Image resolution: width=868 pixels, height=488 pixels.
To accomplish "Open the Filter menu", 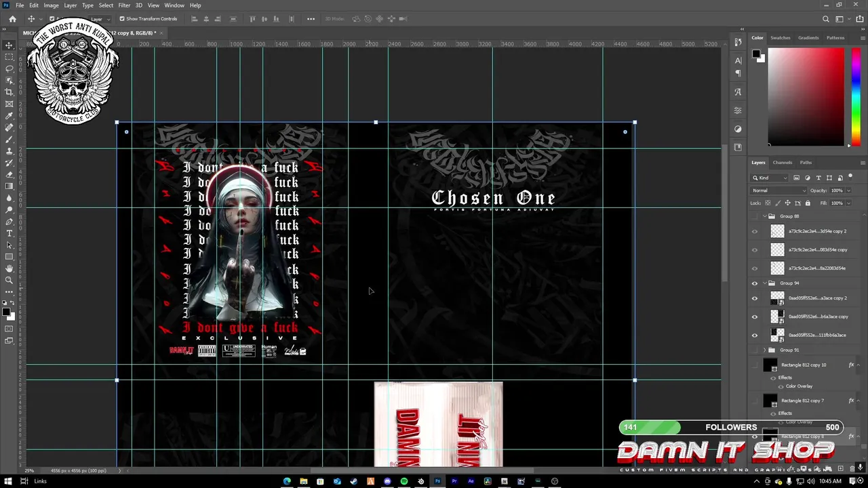I will (124, 5).
